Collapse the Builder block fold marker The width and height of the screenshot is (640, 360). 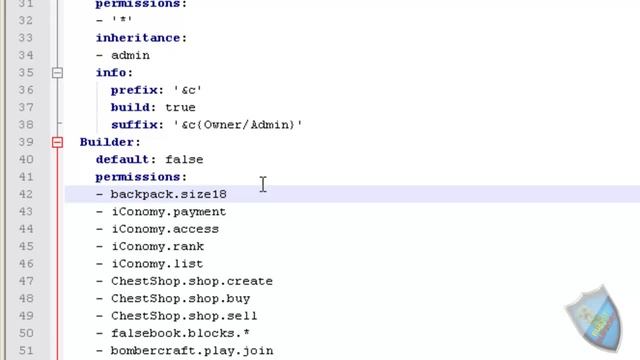[x=58, y=142]
